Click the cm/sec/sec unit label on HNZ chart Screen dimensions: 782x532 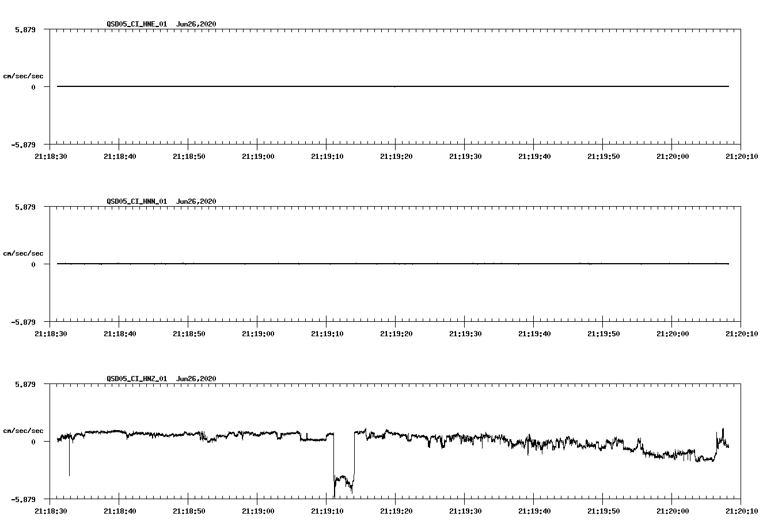pyautogui.click(x=23, y=431)
